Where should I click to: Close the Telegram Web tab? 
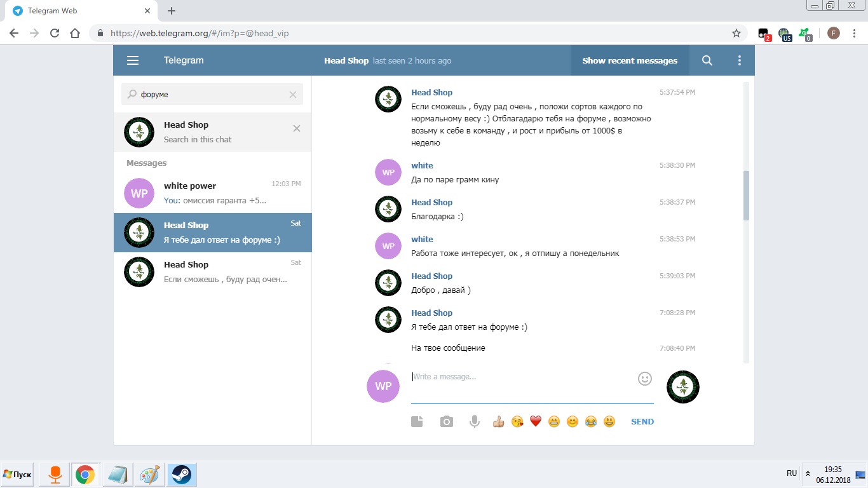click(x=147, y=11)
